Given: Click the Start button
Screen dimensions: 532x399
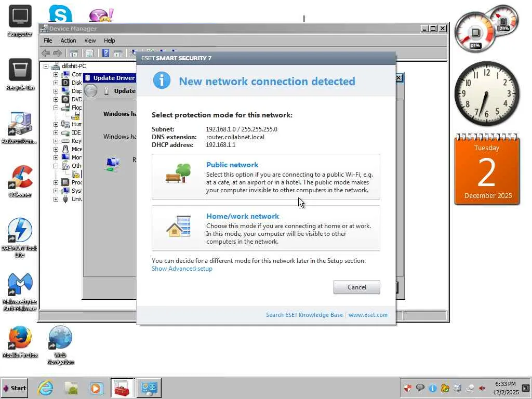Looking at the screenshot, I should 14,388.
